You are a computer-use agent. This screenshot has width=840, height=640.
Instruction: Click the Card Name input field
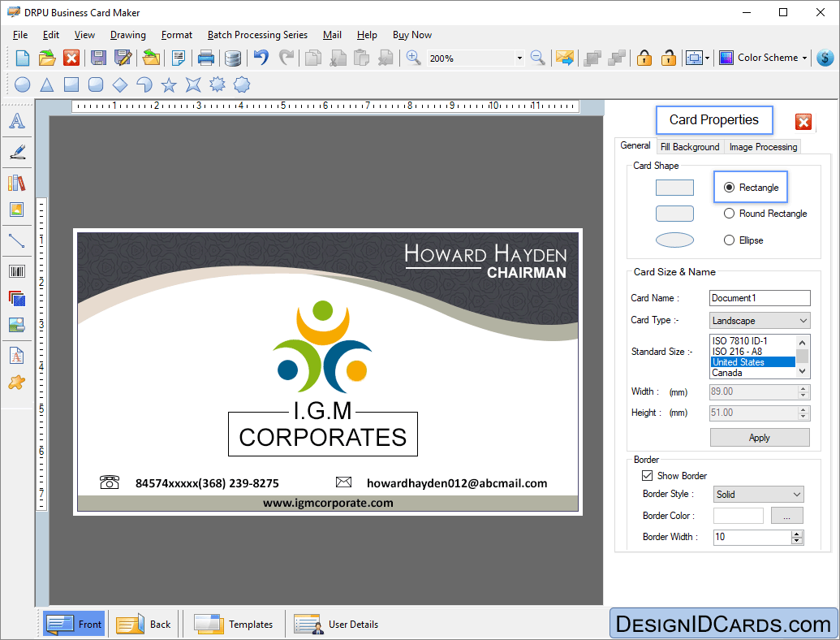[760, 298]
